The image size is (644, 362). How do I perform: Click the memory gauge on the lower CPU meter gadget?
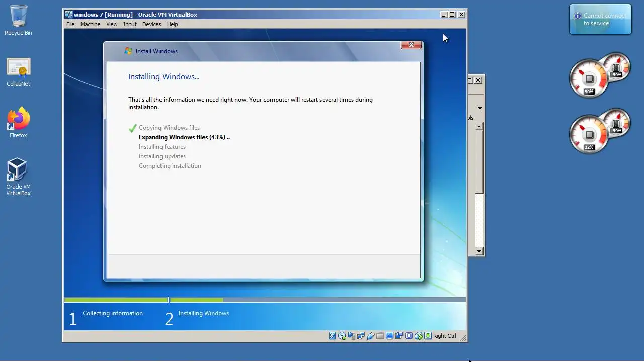click(617, 122)
